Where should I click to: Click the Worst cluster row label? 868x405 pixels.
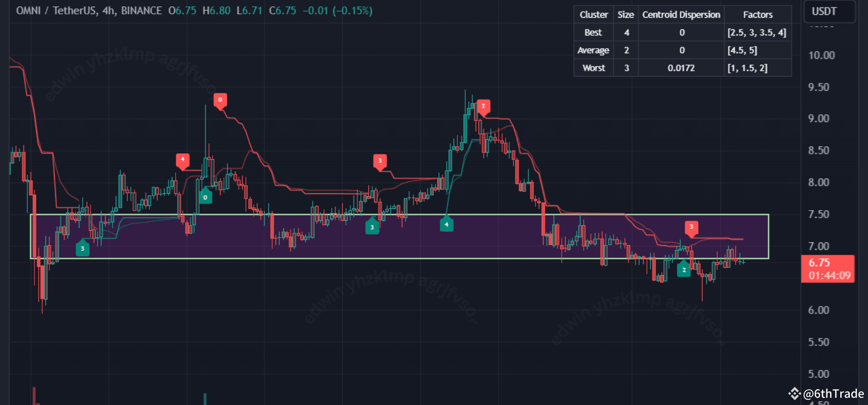tap(593, 68)
